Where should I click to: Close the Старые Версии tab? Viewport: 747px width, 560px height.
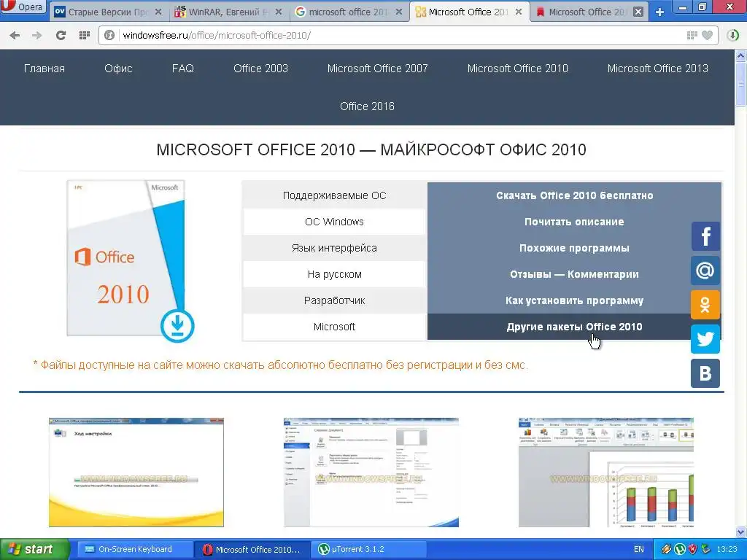(158, 12)
